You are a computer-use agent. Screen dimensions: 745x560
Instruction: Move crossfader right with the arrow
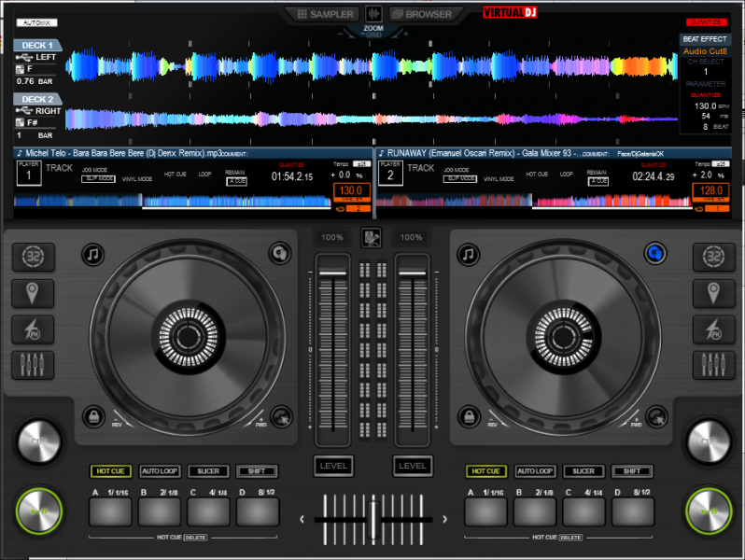coord(445,519)
